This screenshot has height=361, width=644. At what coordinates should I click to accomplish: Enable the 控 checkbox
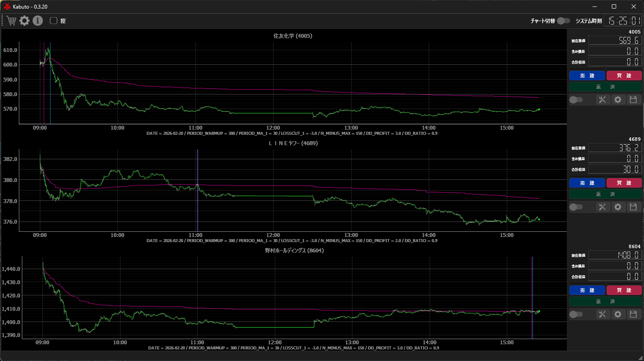tap(54, 21)
